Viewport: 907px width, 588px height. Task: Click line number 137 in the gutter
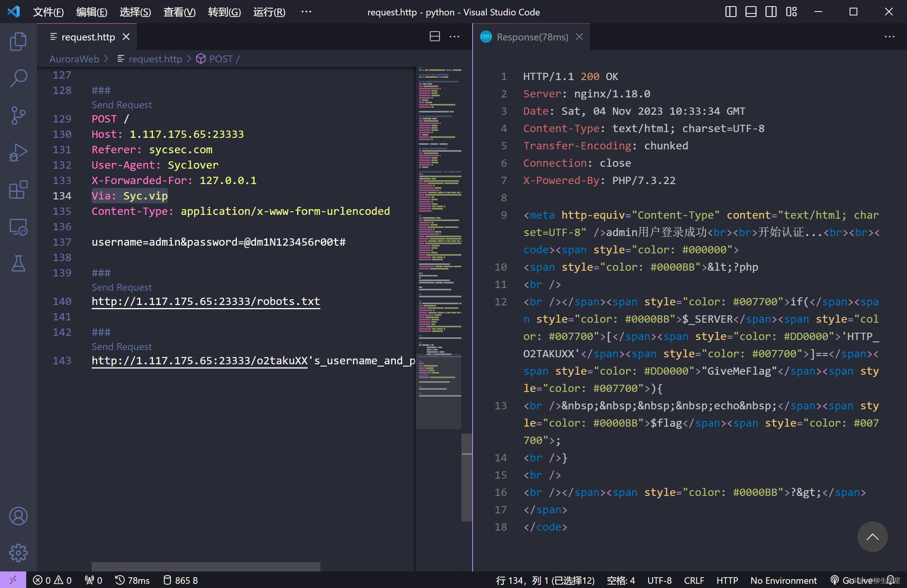tap(62, 242)
